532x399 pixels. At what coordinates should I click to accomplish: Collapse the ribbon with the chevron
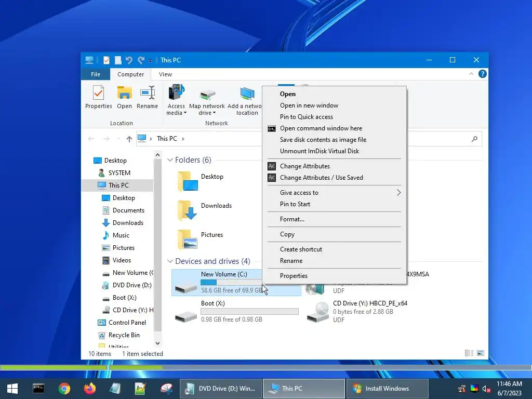point(471,74)
